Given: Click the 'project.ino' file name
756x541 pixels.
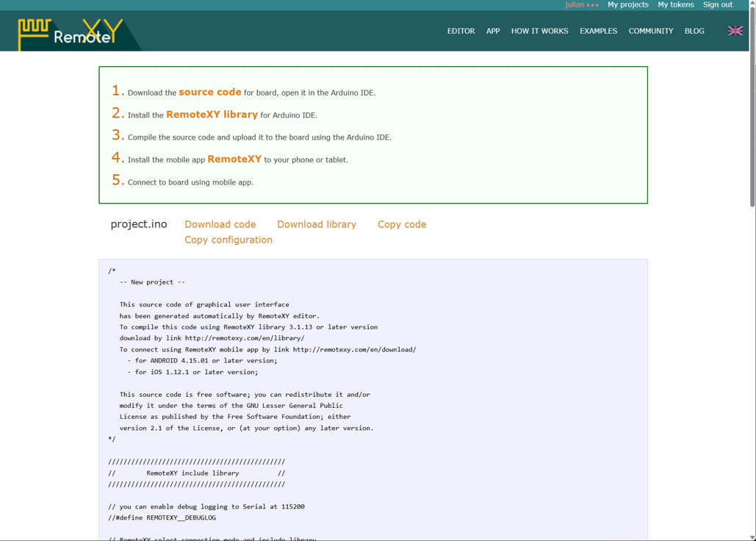Looking at the screenshot, I should (139, 224).
